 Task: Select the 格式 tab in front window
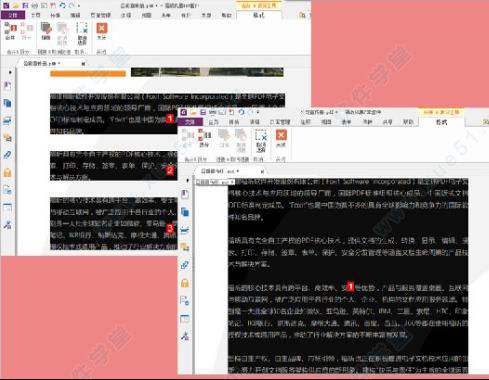(x=441, y=122)
